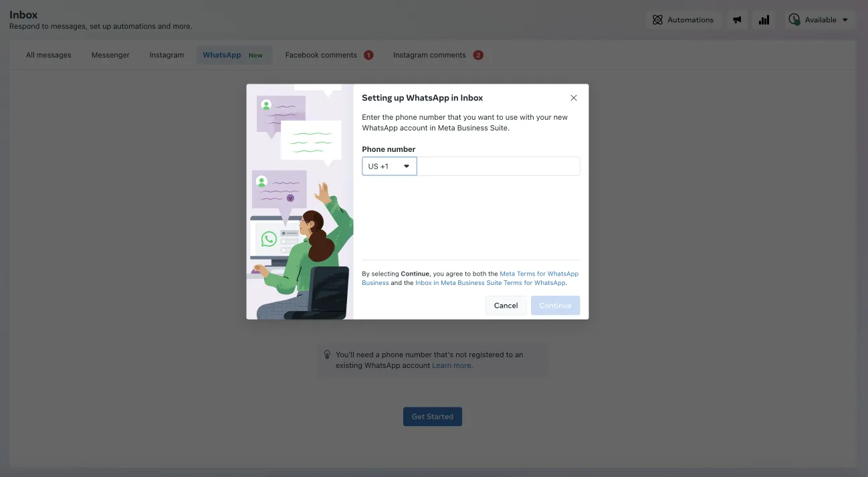Click the WhatsApp logo in the illustration

point(269,239)
